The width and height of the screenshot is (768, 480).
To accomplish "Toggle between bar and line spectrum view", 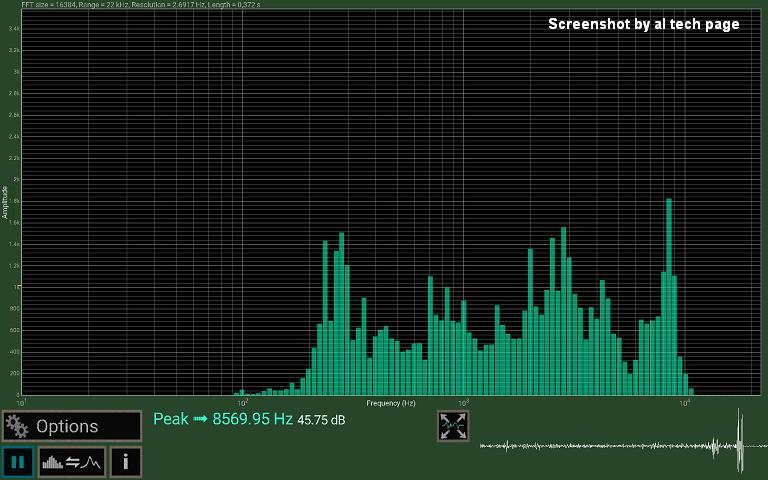I will tap(74, 462).
